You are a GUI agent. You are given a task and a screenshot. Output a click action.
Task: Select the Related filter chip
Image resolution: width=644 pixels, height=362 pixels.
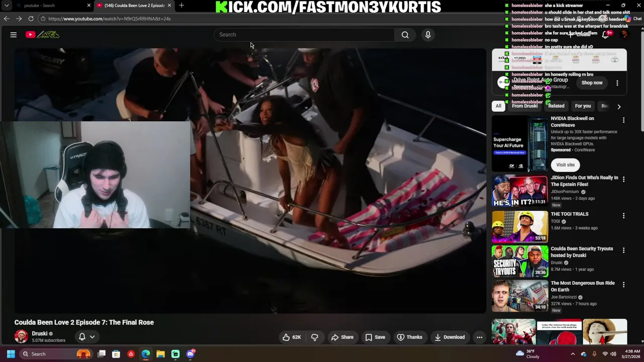coord(556,106)
